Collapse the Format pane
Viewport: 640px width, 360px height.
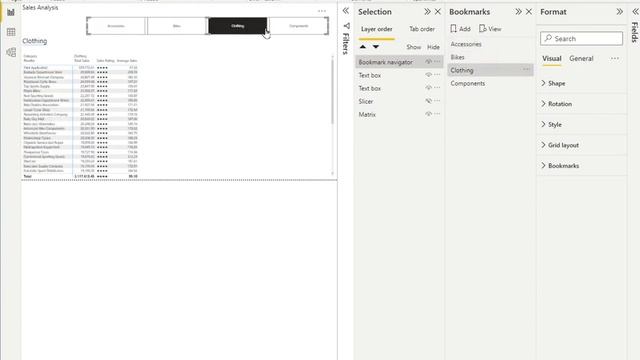click(620, 12)
